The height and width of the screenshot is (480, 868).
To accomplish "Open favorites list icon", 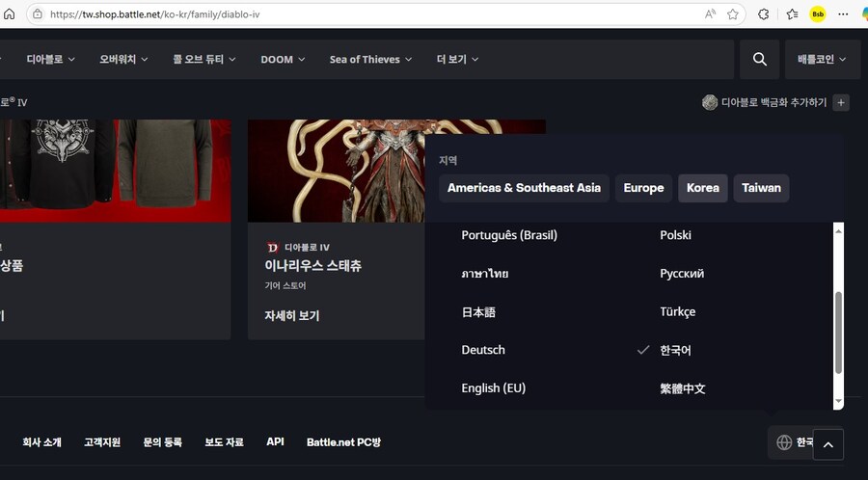I will pyautogui.click(x=792, y=14).
